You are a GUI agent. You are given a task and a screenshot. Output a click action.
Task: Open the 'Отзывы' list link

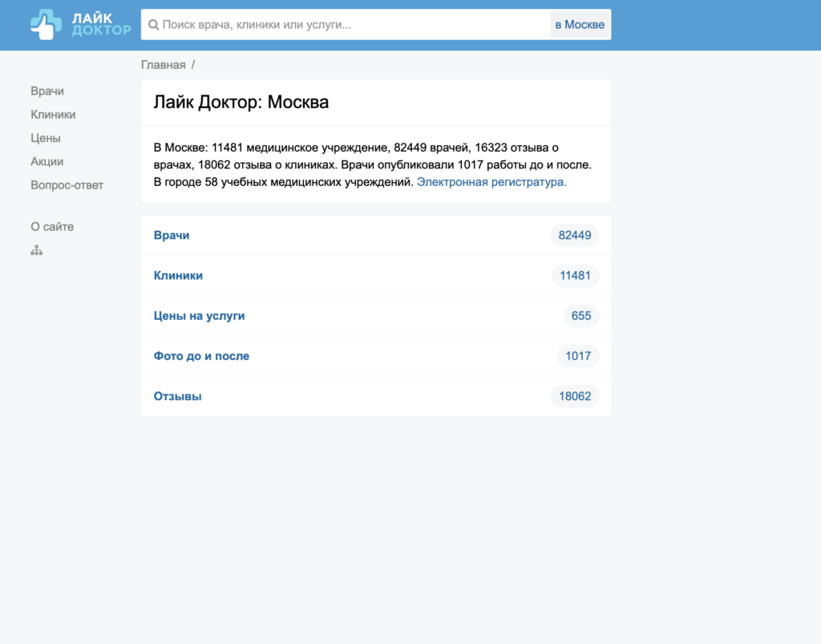click(x=177, y=397)
